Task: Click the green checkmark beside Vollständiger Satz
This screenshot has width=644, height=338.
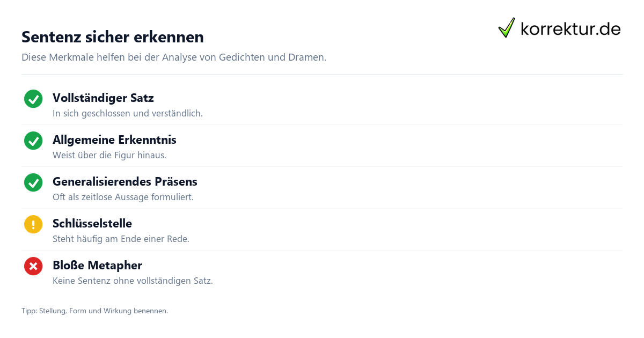Action: click(33, 99)
